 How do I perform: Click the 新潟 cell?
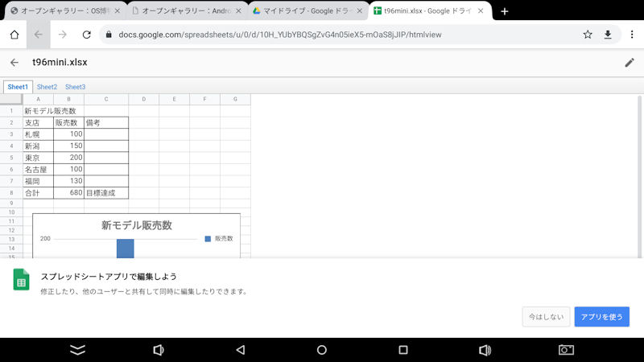38,146
